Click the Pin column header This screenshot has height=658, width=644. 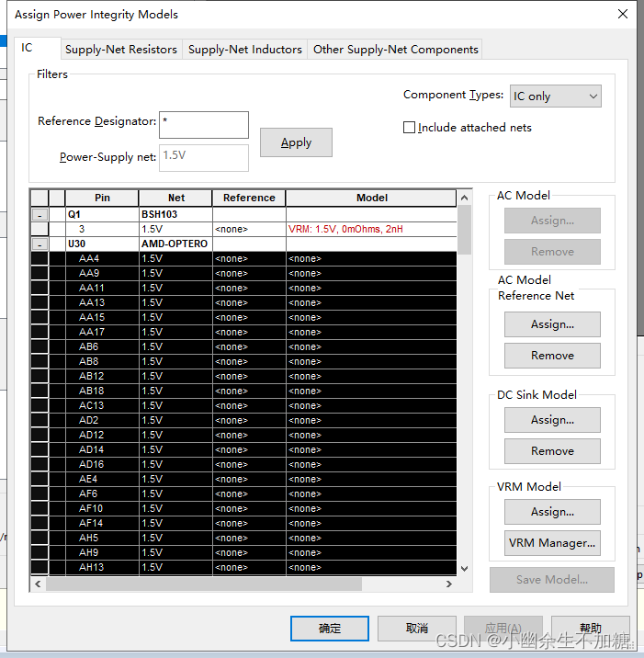click(x=102, y=198)
